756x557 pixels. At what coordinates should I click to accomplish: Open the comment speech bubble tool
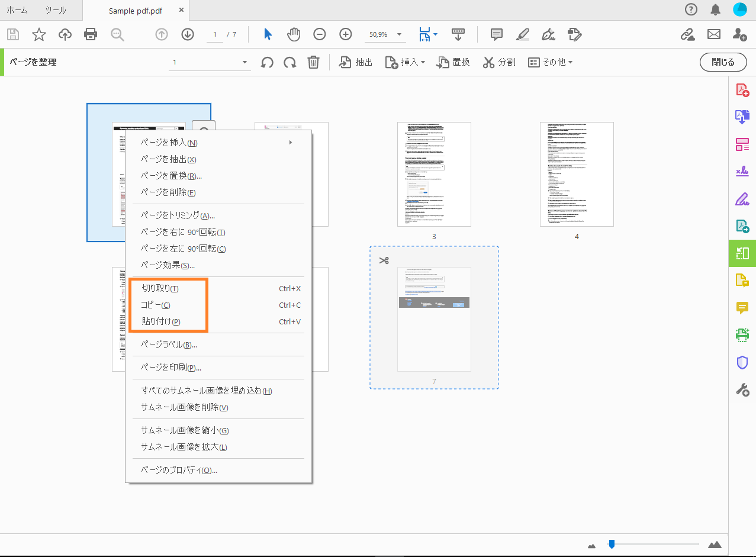496,34
